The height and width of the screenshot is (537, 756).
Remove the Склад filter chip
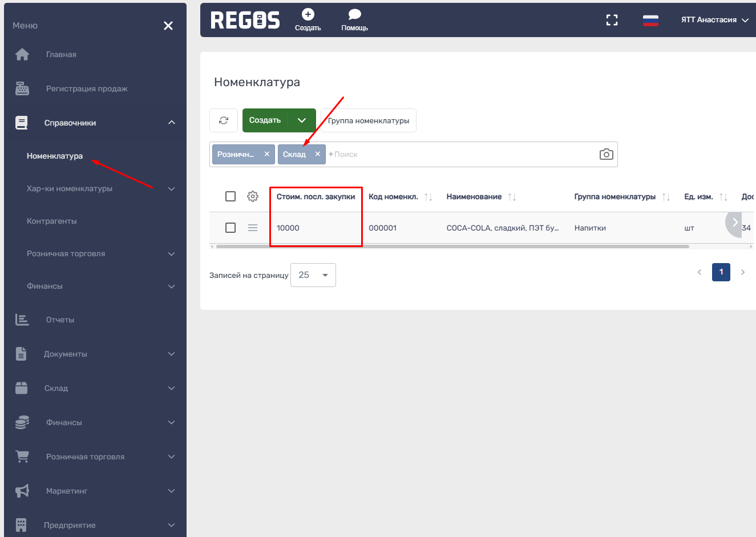coord(318,154)
